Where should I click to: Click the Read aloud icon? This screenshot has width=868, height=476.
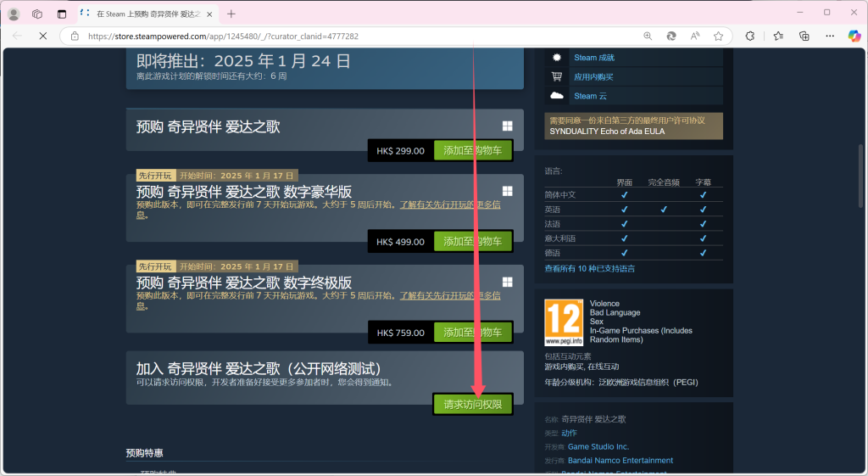[695, 36]
